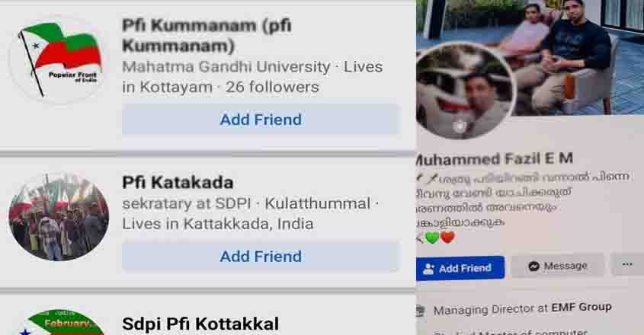644x335 pixels.
Task: Open Pfi Kummanam profile name link
Action: [207, 35]
